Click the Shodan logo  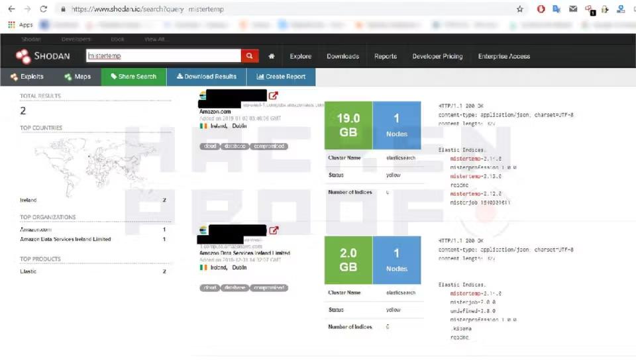click(x=43, y=56)
